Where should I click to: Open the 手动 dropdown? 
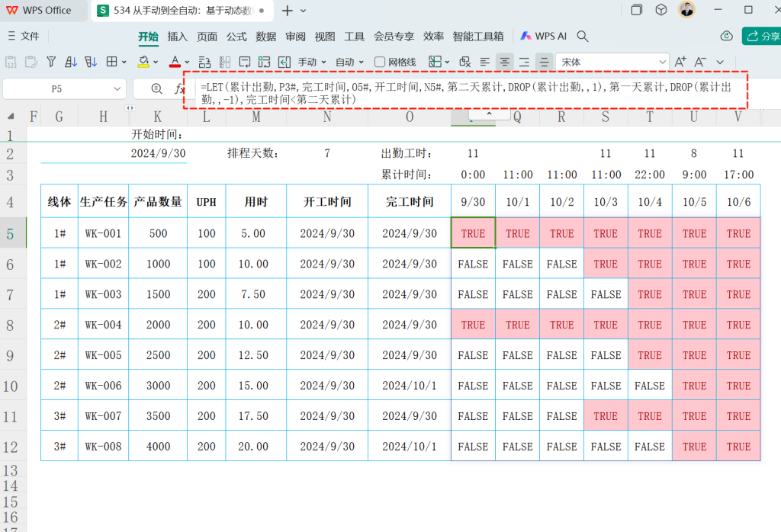point(312,62)
